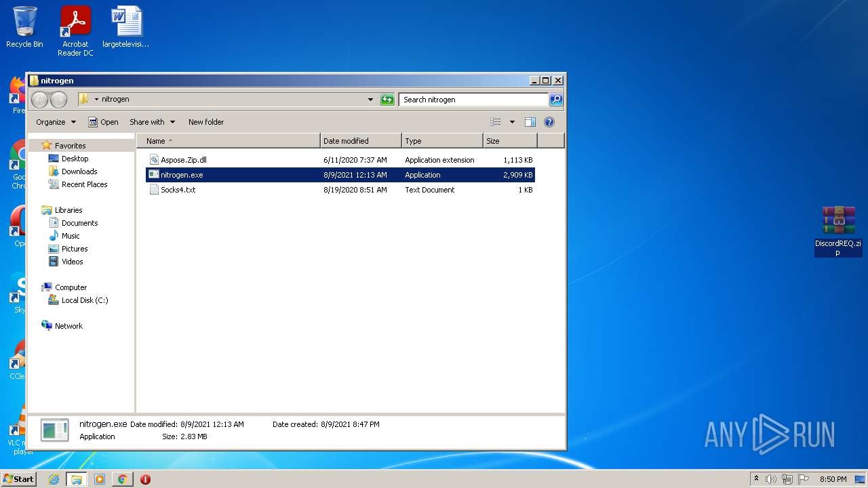Select Computer in the navigation pane
Viewport: 868px width, 488px height.
point(71,287)
